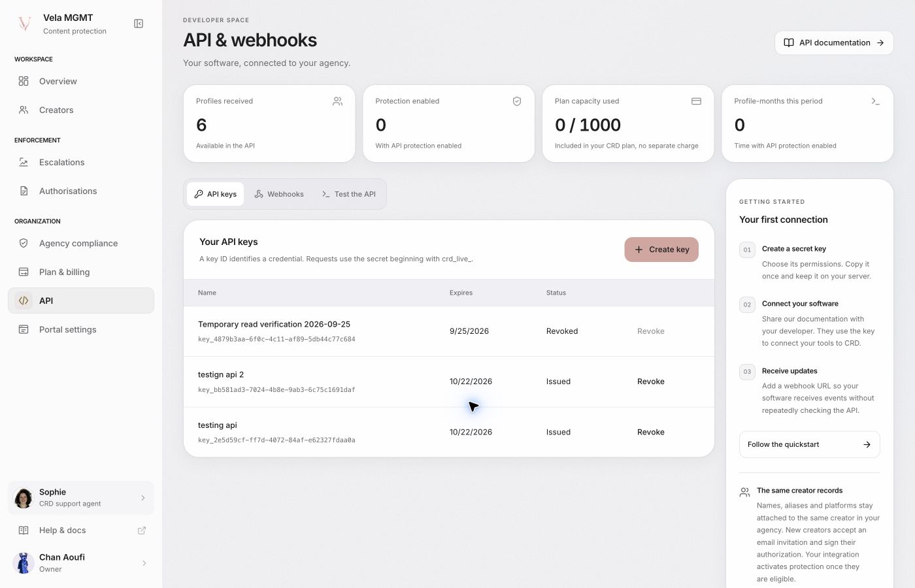This screenshot has height=588, width=915.
Task: Click key ID key_2e5d59cf-ff7d-4072-84af-e62327fdaa0a
Action: click(276, 440)
